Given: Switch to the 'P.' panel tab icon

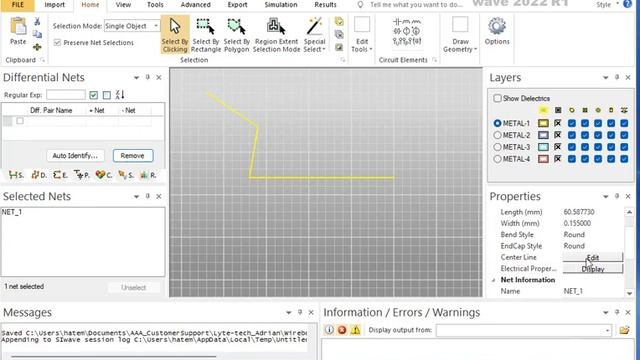Looking at the screenshot, I should [82, 175].
